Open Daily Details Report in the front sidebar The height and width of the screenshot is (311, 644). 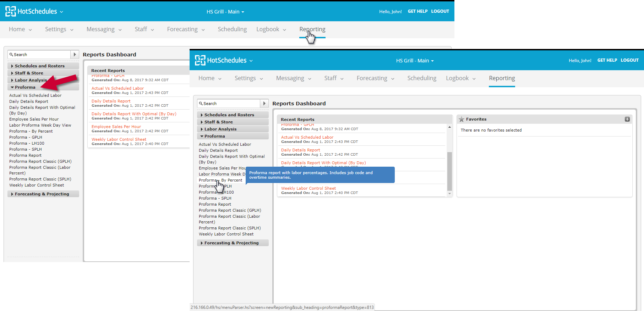pos(218,150)
